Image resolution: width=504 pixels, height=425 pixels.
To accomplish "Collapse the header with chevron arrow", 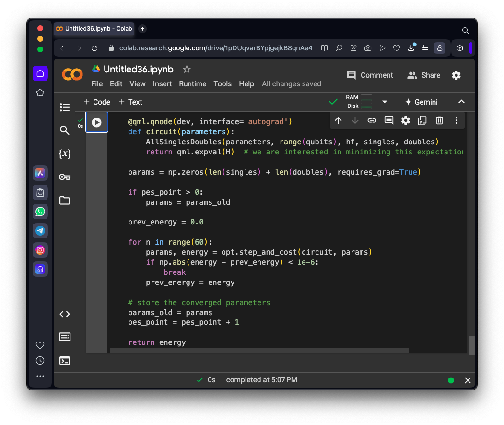I will (461, 102).
